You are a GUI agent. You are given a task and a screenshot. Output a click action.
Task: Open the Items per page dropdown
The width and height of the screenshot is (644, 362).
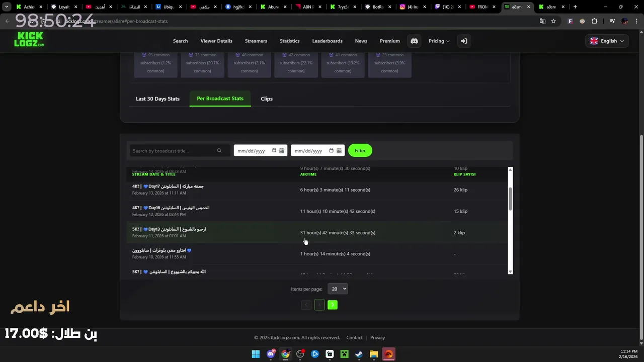click(338, 289)
